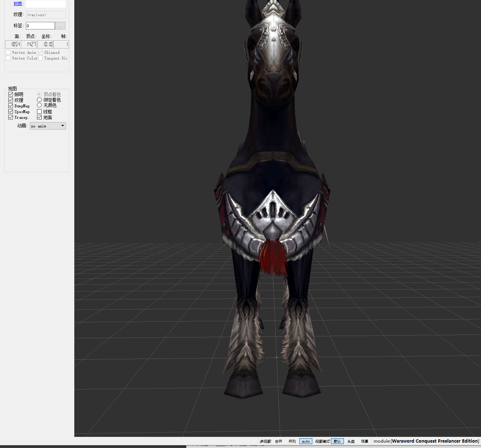Viewport: 481px width, 448px height.
Task: Turn off the BumpMap checkbox
Action: pos(11,106)
